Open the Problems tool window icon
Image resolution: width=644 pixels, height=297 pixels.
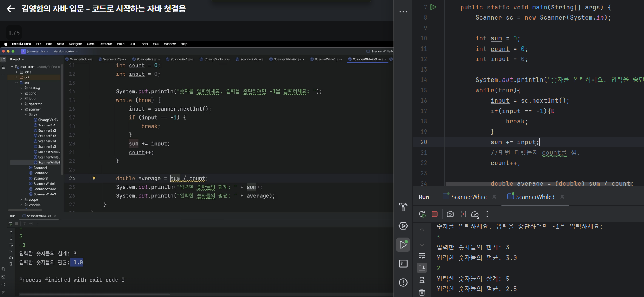[x=403, y=282]
